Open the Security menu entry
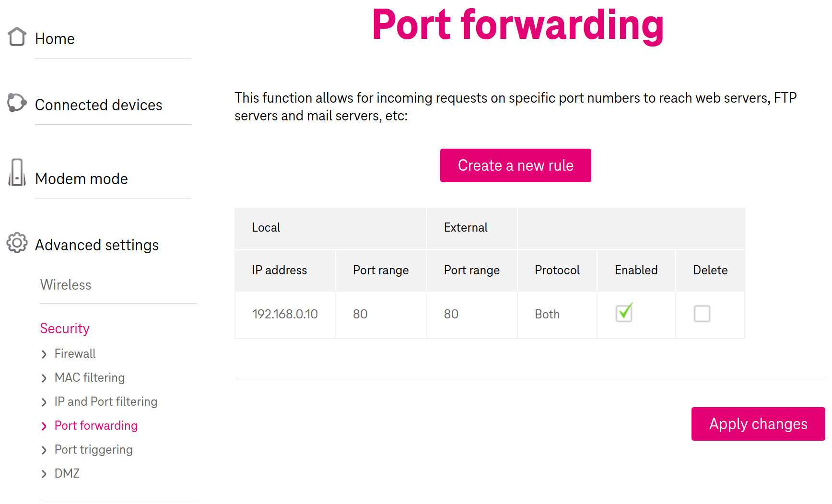This screenshot has width=832, height=504. [x=65, y=328]
